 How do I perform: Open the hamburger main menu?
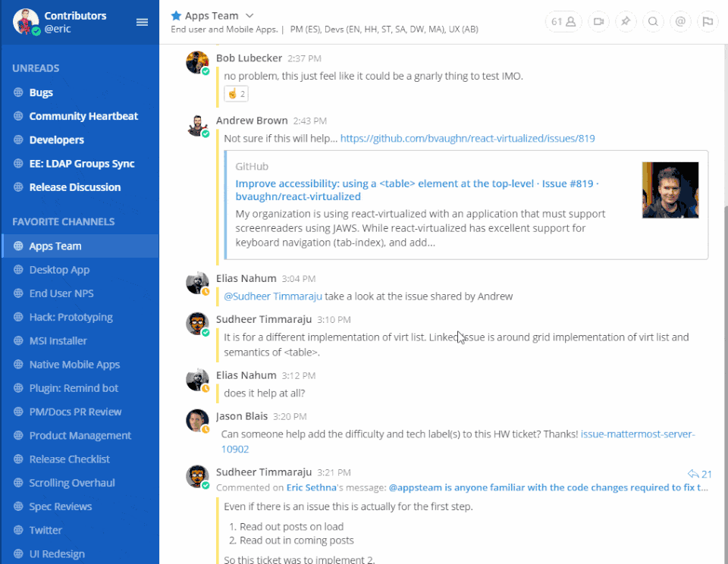click(x=142, y=22)
